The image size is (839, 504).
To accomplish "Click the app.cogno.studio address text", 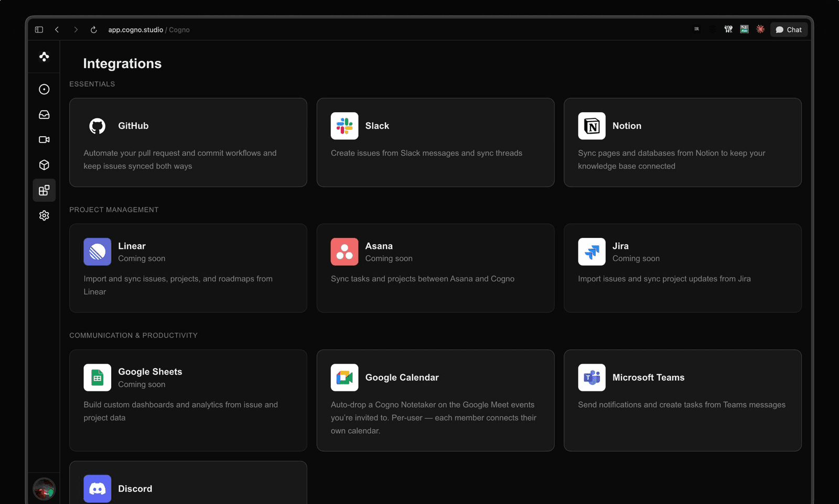I will (x=136, y=30).
